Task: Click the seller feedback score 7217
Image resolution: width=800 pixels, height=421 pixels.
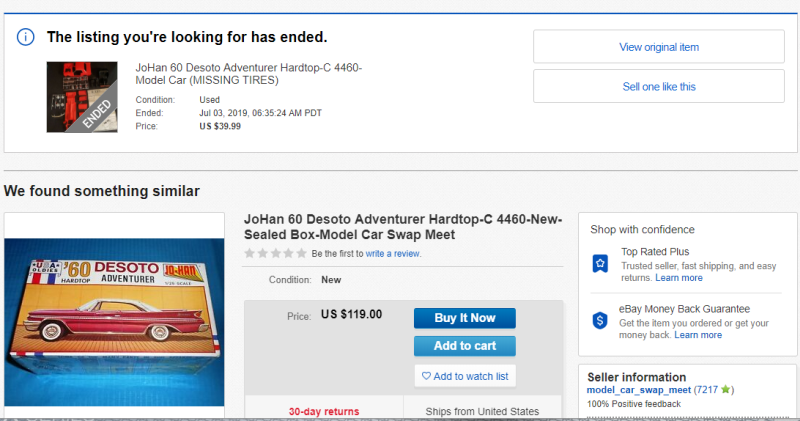Action: (706, 389)
